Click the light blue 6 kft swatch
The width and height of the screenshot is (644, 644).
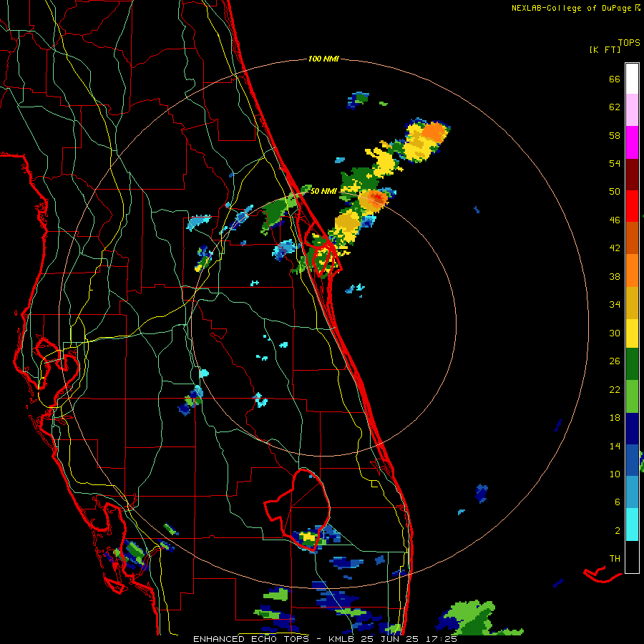pos(632,492)
